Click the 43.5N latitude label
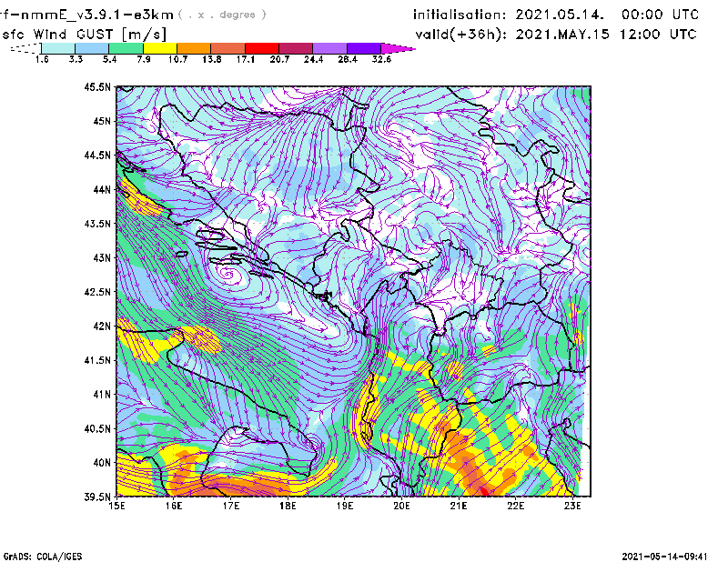Viewport: 728px width, 562px height. (x=97, y=224)
